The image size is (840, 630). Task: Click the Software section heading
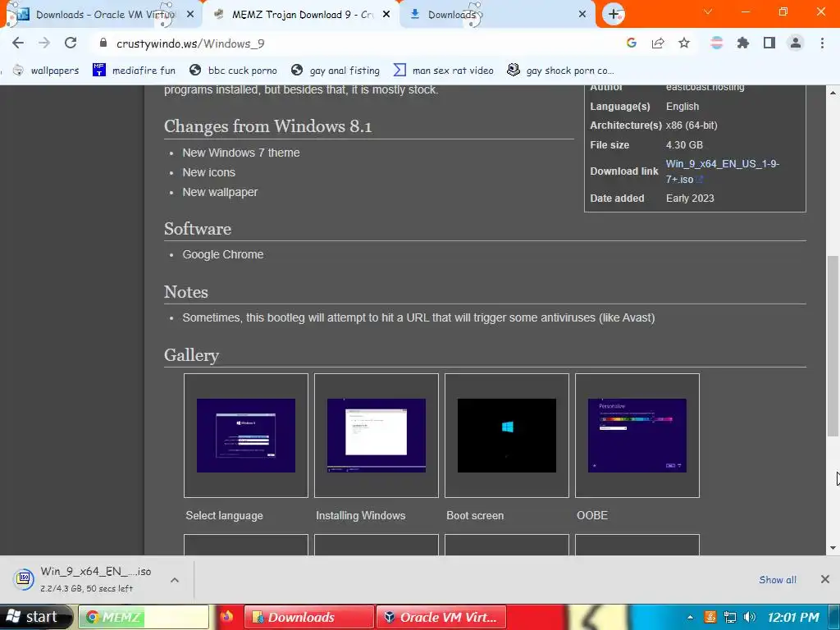(x=198, y=229)
